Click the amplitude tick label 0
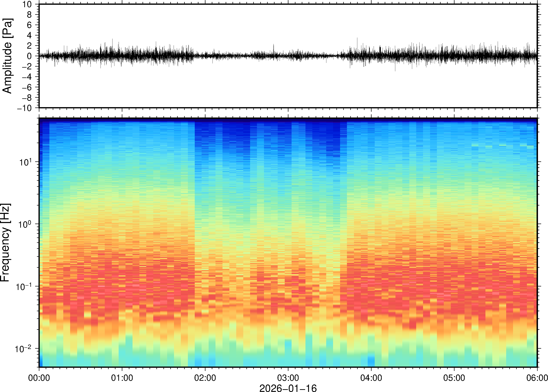The image size is (548, 392). tap(29, 56)
